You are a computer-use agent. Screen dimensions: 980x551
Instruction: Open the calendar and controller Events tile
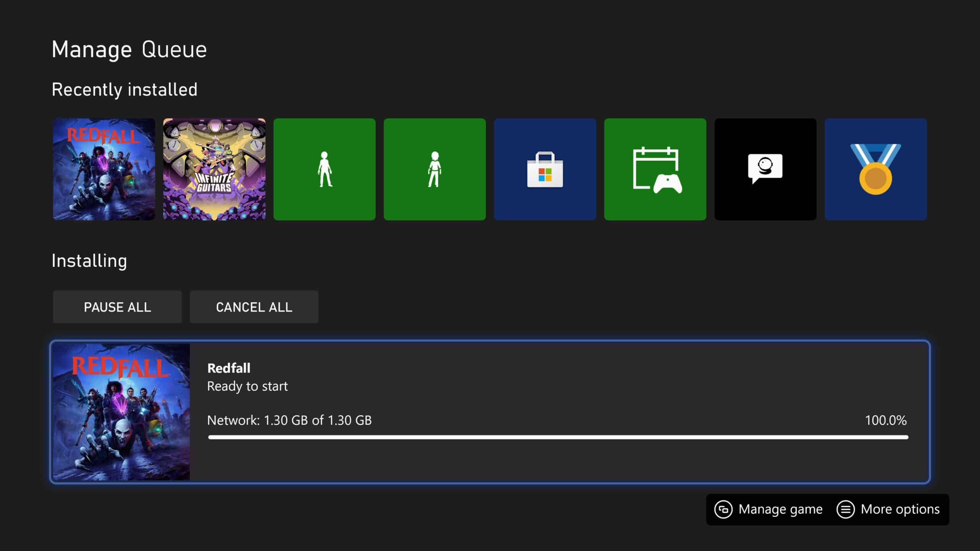(x=655, y=169)
